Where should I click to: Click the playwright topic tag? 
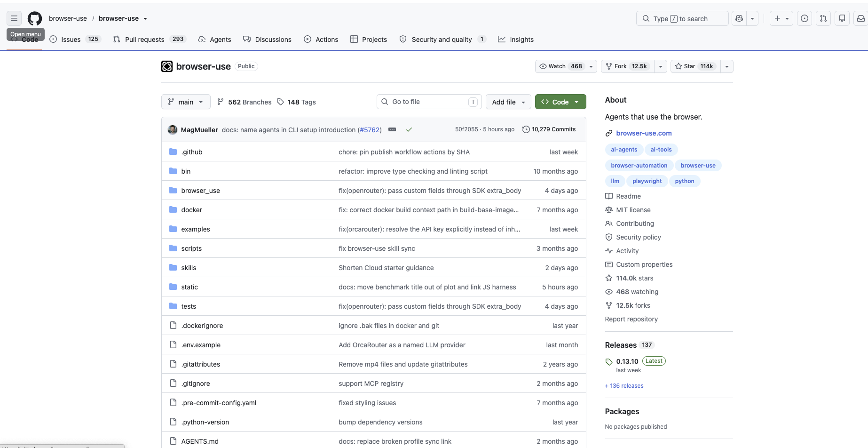coord(647,181)
